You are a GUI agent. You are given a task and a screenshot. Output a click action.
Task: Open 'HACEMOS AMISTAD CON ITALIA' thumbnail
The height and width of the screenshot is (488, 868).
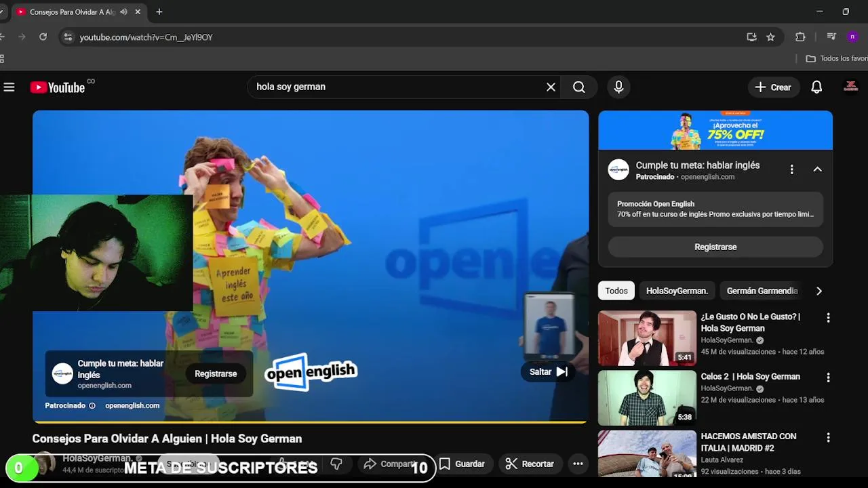pyautogui.click(x=647, y=453)
